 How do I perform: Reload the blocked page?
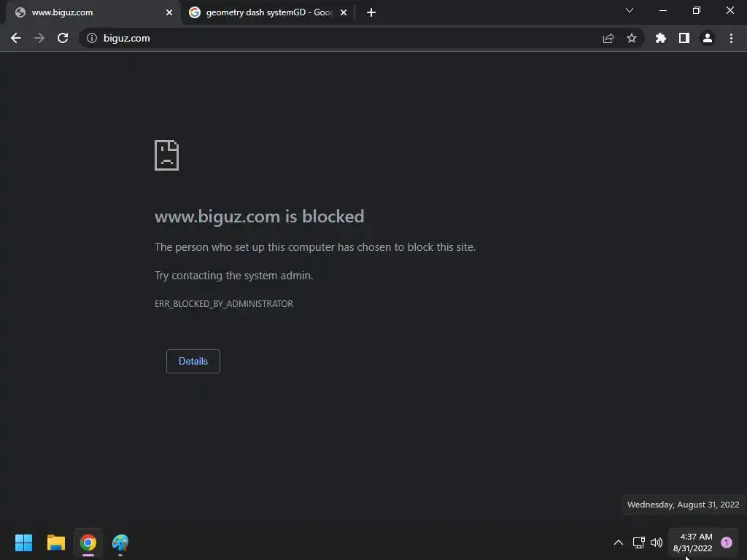click(63, 38)
